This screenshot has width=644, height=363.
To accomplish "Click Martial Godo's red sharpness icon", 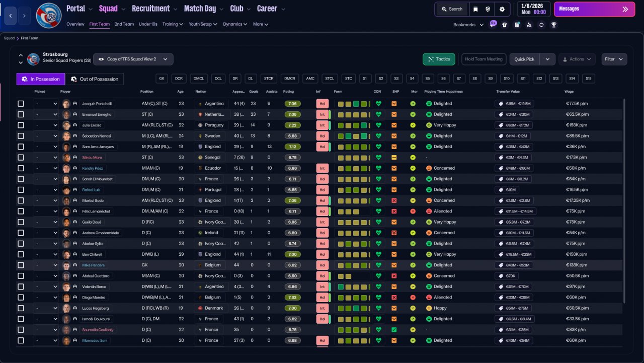I will coord(394,200).
